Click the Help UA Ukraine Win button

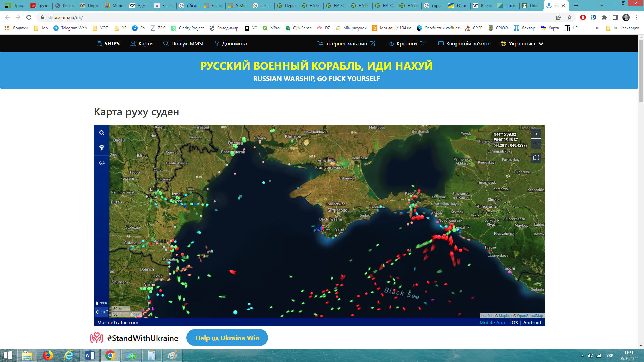tap(227, 338)
